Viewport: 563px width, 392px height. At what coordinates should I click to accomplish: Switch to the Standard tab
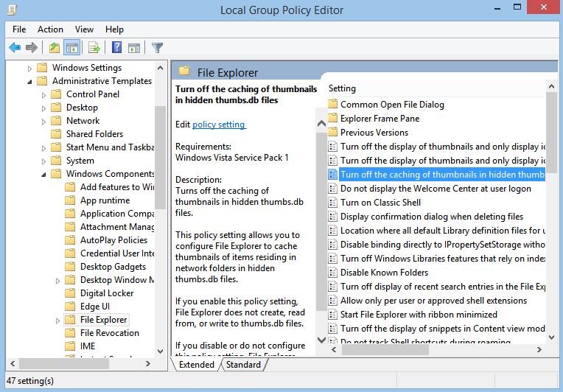[243, 365]
